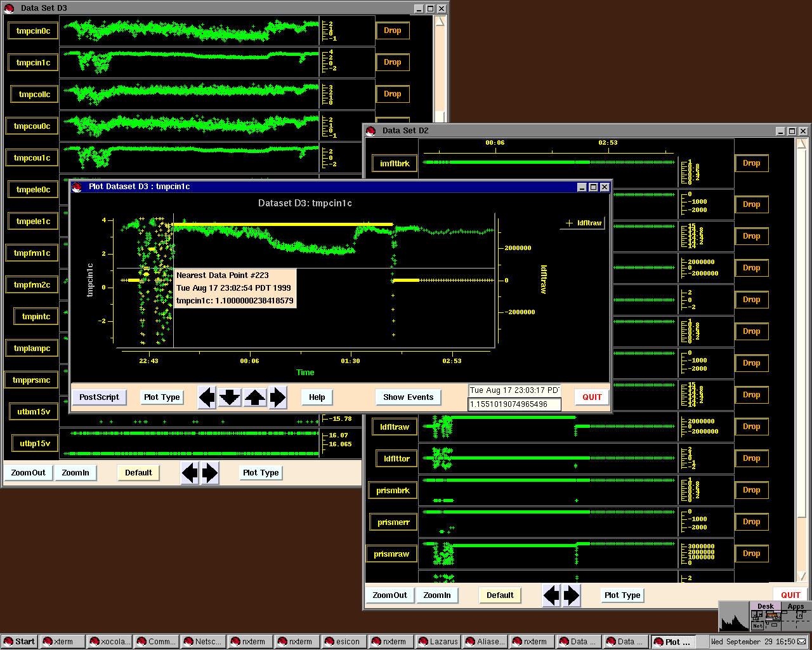Viewport: 812px width, 650px height.
Task: Drop the tmpcin1c row in D3
Action: point(393,62)
